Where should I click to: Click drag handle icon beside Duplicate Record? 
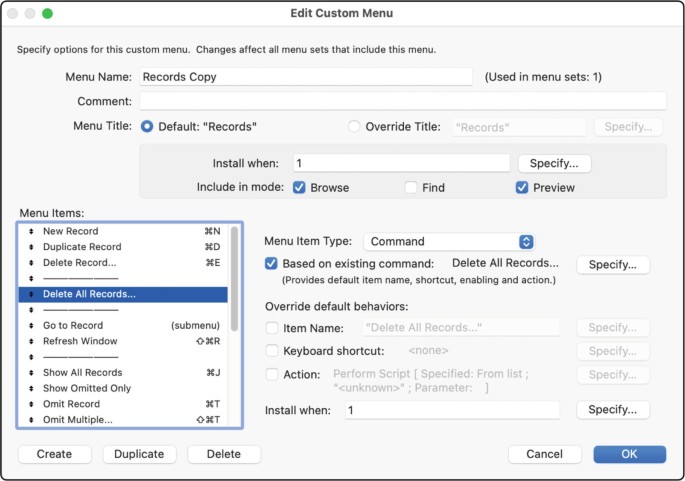30,246
